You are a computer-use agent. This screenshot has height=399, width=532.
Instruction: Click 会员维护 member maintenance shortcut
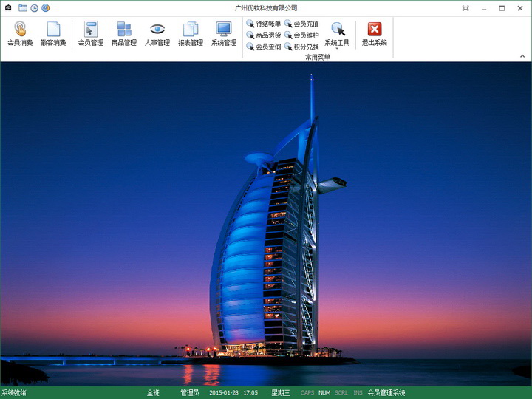301,35
